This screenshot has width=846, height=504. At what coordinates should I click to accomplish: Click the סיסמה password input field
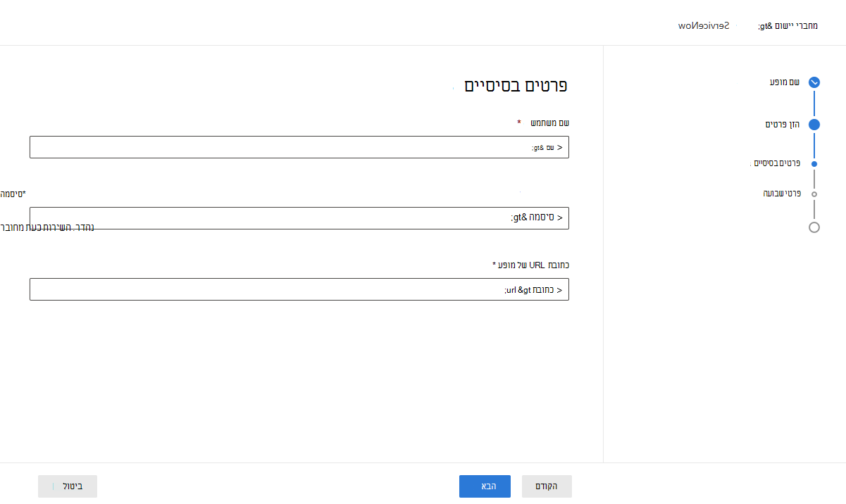tap(299, 218)
